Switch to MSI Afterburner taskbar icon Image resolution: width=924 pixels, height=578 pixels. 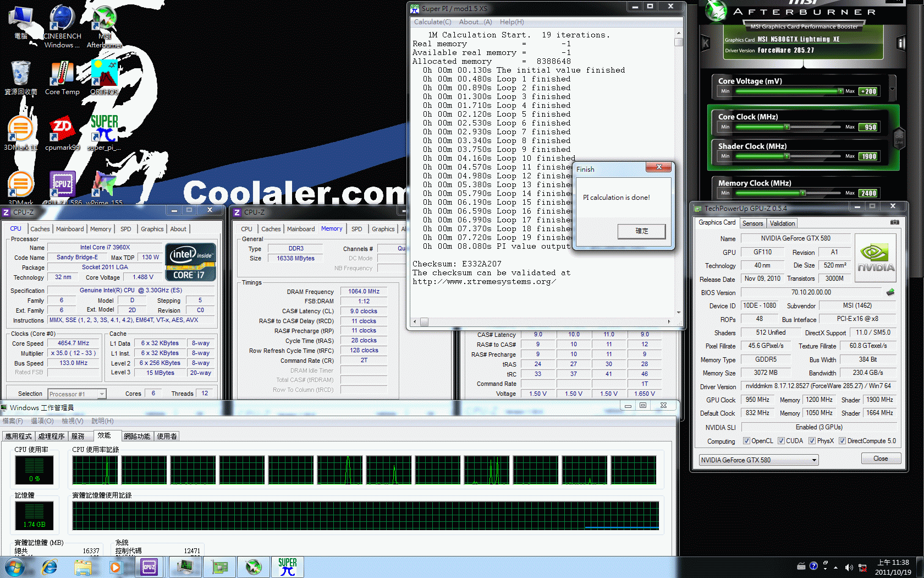254,567
